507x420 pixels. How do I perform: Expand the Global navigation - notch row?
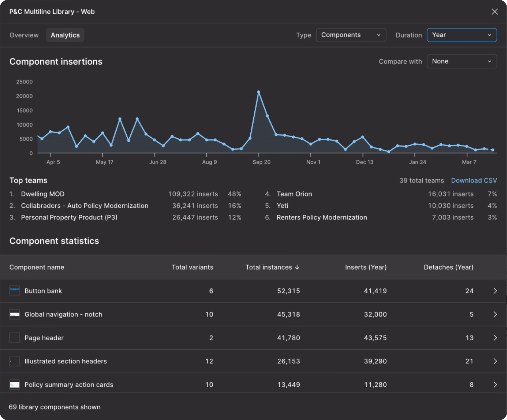pos(495,314)
